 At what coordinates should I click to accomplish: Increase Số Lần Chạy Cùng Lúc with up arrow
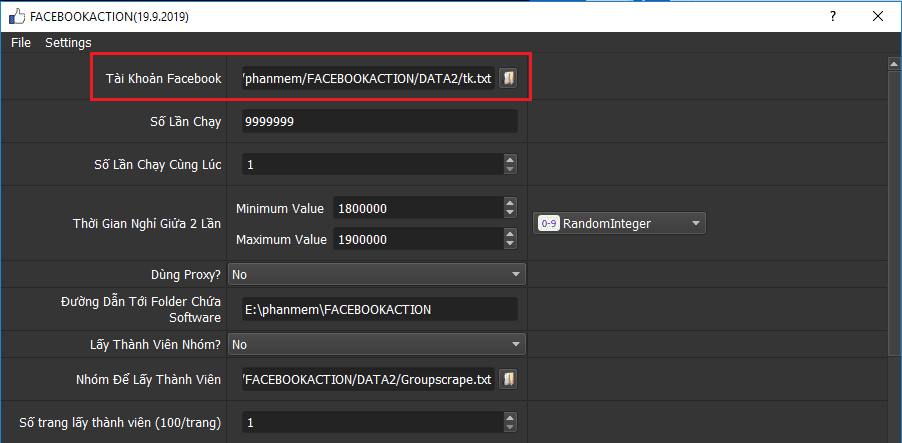tap(510, 159)
